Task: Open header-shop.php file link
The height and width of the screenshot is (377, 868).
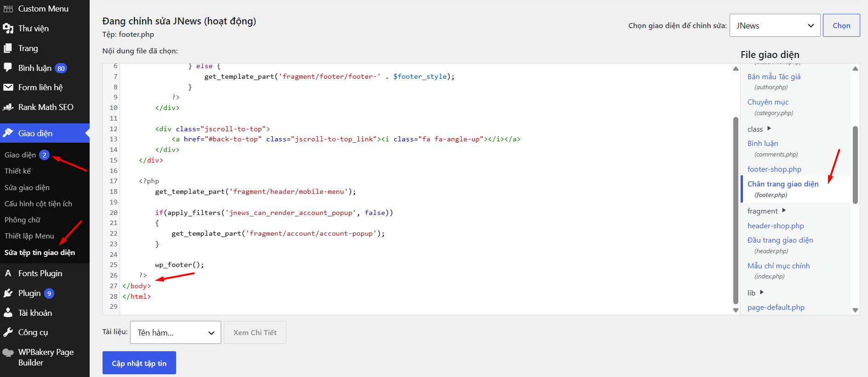Action: click(776, 226)
